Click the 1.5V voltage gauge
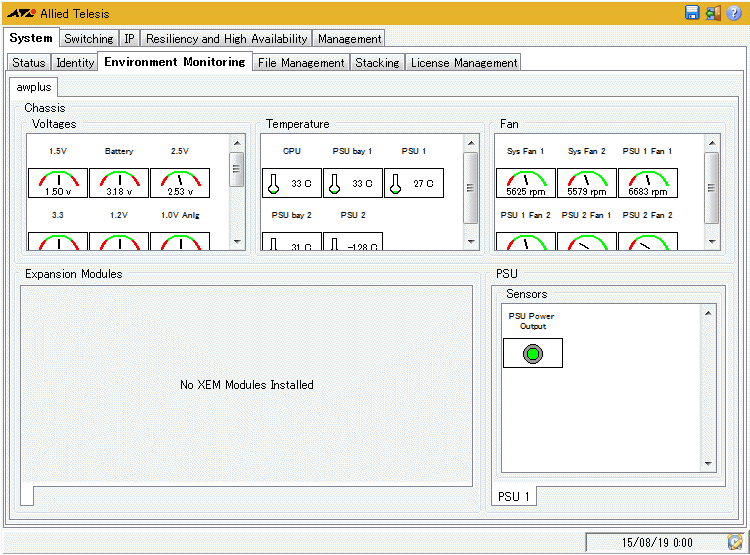Viewport: 750px width, 555px height. pos(59,183)
